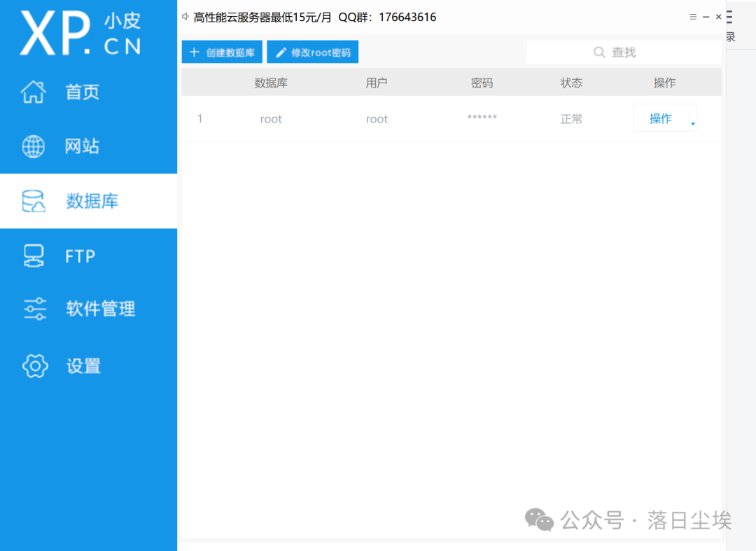Image resolution: width=756 pixels, height=551 pixels.
Task: Open the FTP menu label
Action: tap(80, 256)
